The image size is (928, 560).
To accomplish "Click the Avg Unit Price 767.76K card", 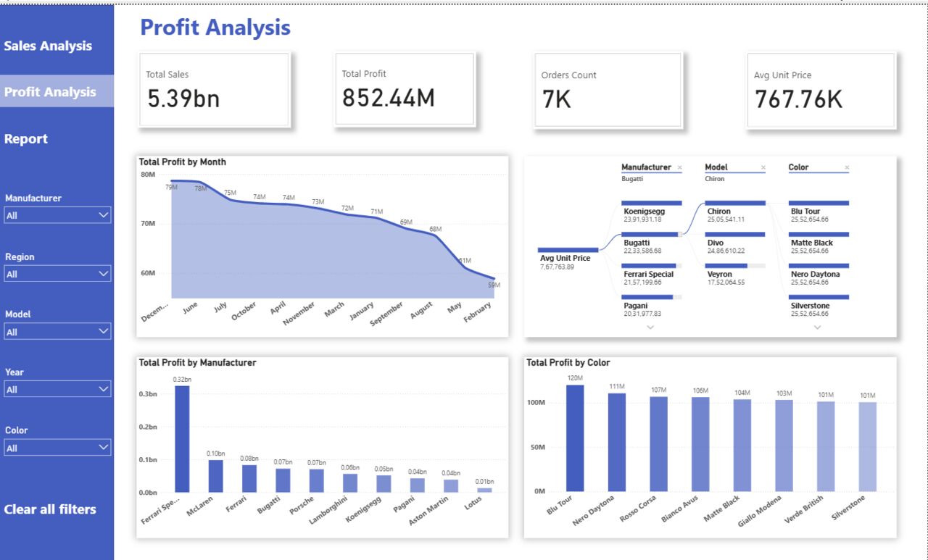I will coord(821,91).
